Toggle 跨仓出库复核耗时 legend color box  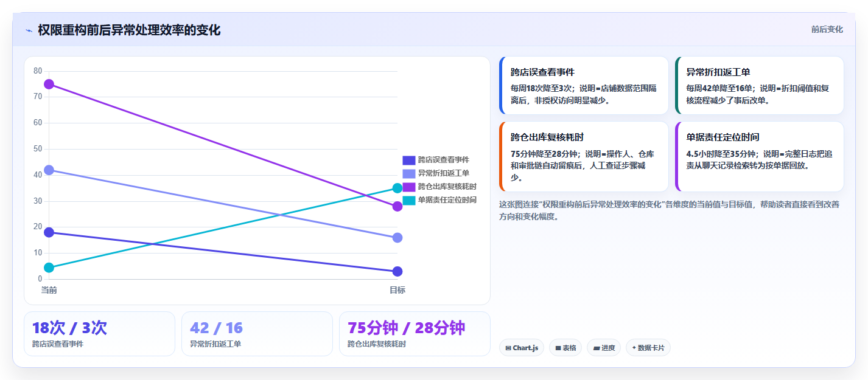tap(409, 187)
